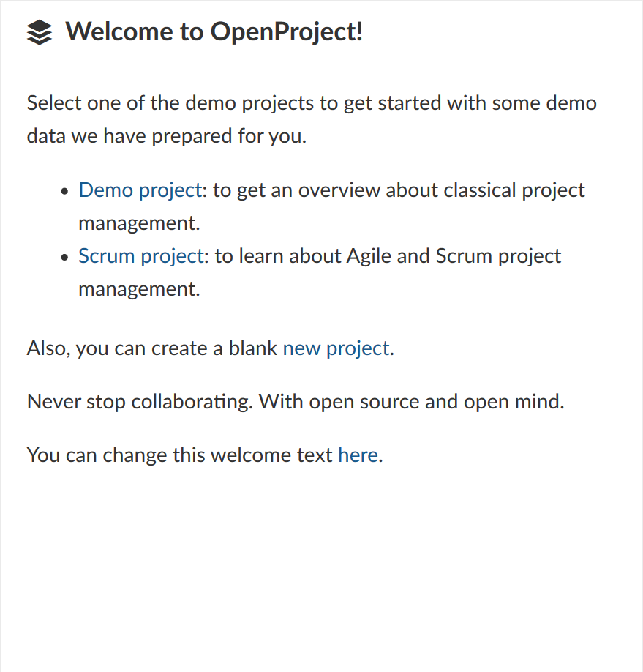Open the Demo project link

tap(139, 190)
